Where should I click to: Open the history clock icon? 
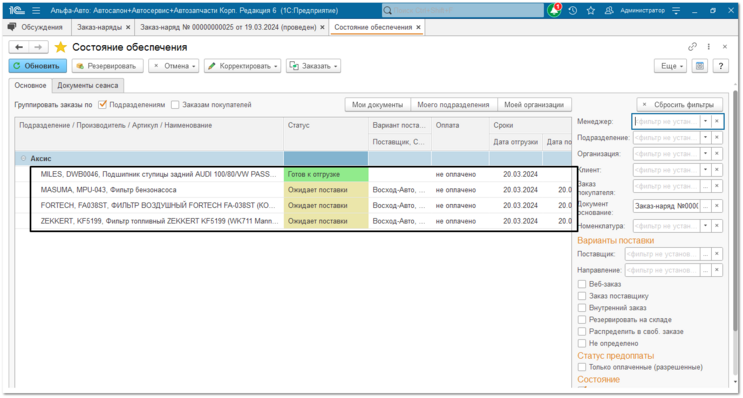tap(573, 10)
